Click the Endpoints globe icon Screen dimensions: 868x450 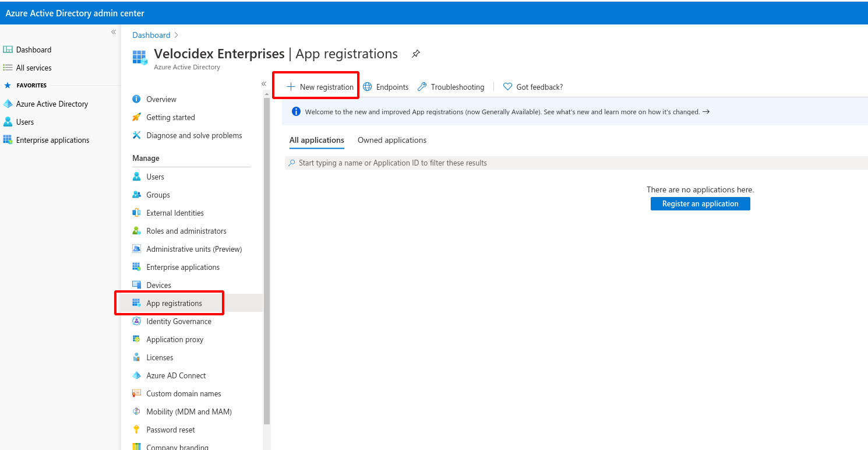[368, 87]
